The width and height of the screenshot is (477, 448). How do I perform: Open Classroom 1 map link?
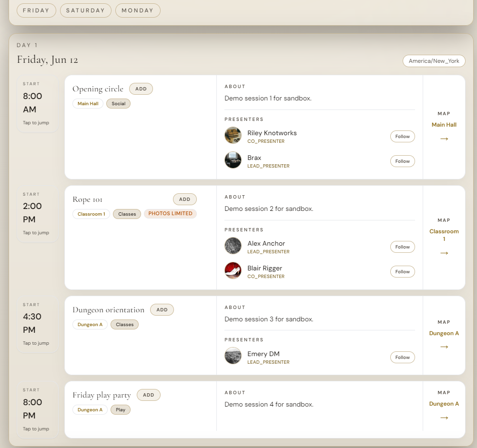444,235
